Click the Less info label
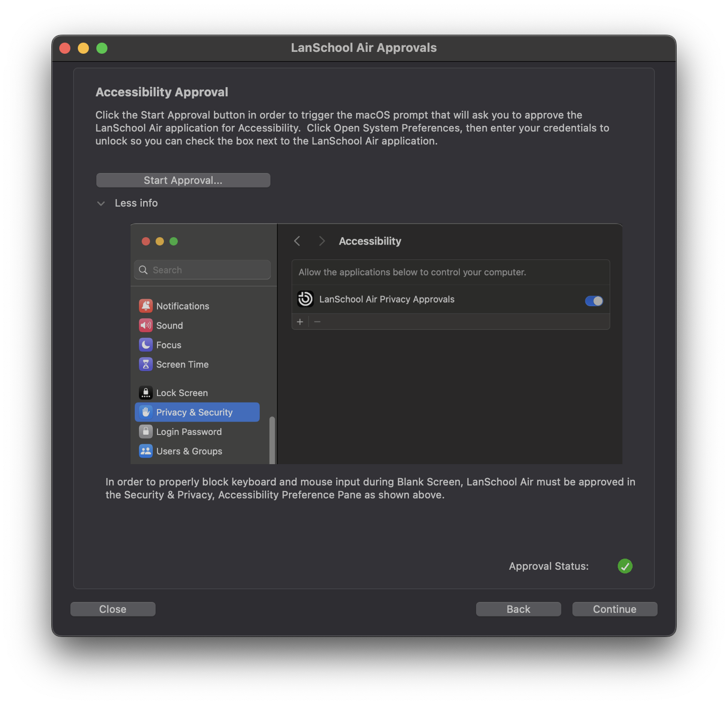 click(136, 203)
